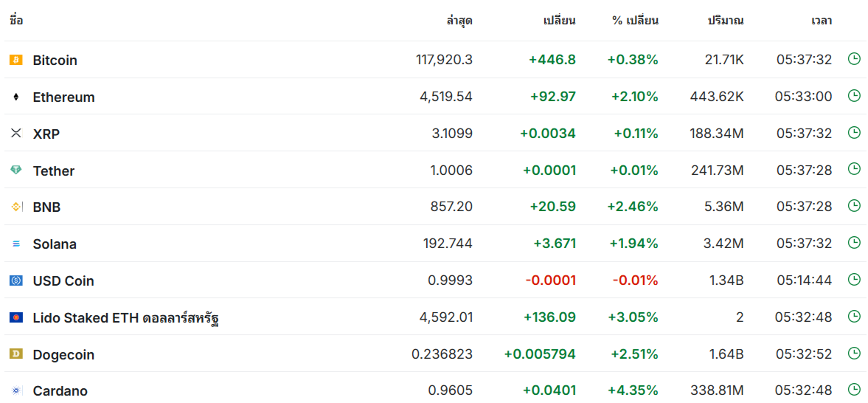Click the clock icon in Bitcoin row

pos(854,59)
